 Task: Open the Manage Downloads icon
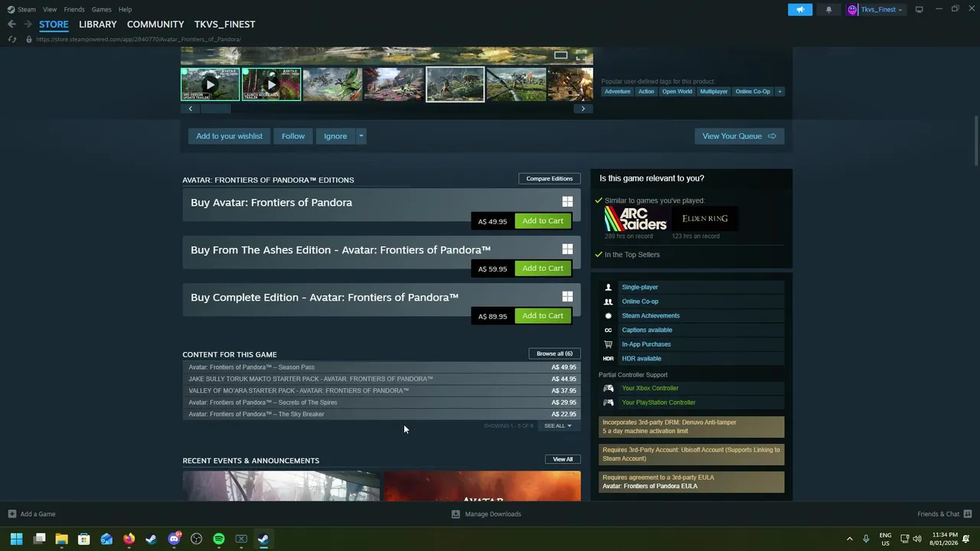pyautogui.click(x=456, y=514)
